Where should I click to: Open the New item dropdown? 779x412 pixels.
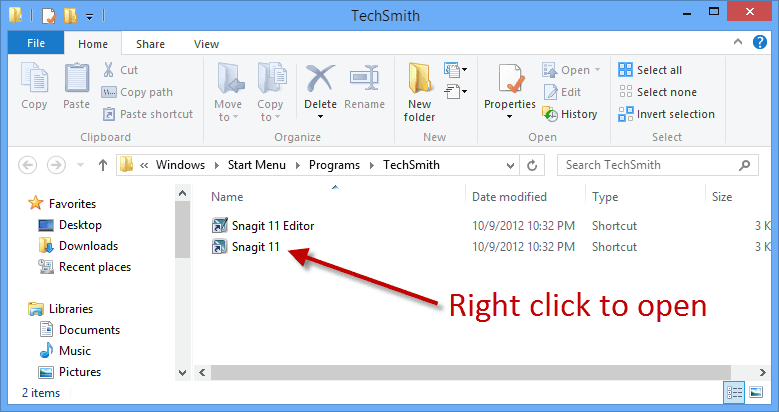pos(456,70)
